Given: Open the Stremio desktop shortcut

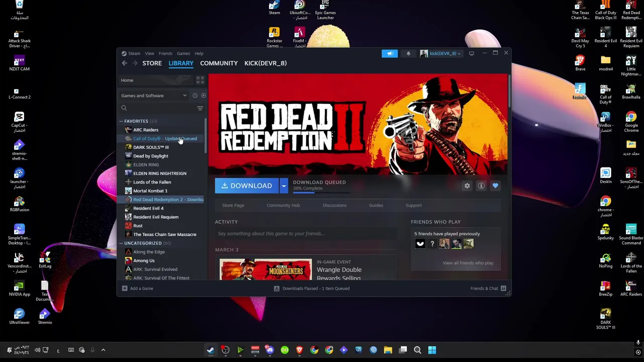Looking at the screenshot, I should click(x=45, y=316).
